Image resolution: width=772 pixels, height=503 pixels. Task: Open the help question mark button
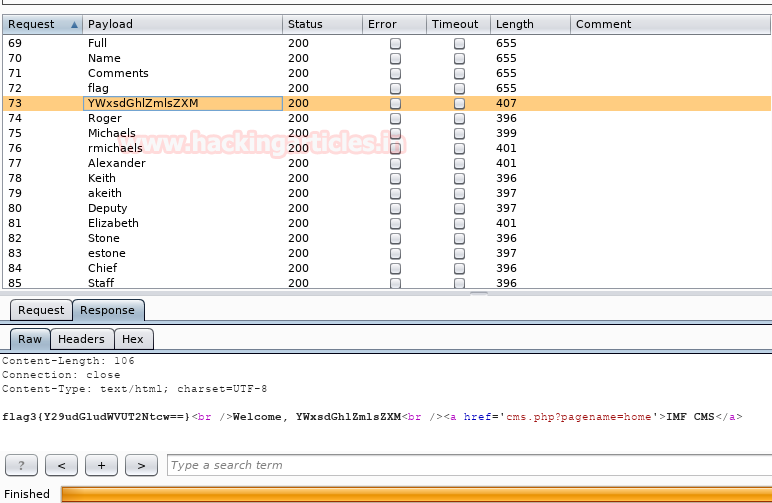pos(21,465)
